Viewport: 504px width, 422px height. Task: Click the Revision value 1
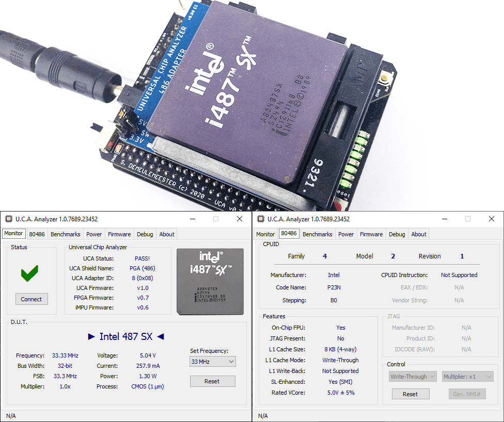(x=462, y=256)
